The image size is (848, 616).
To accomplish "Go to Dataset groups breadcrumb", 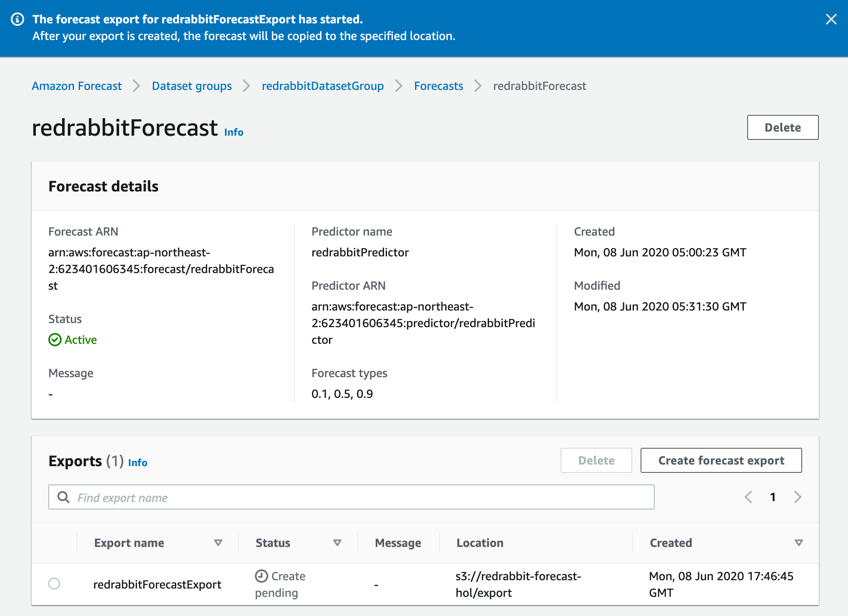I will (x=192, y=86).
